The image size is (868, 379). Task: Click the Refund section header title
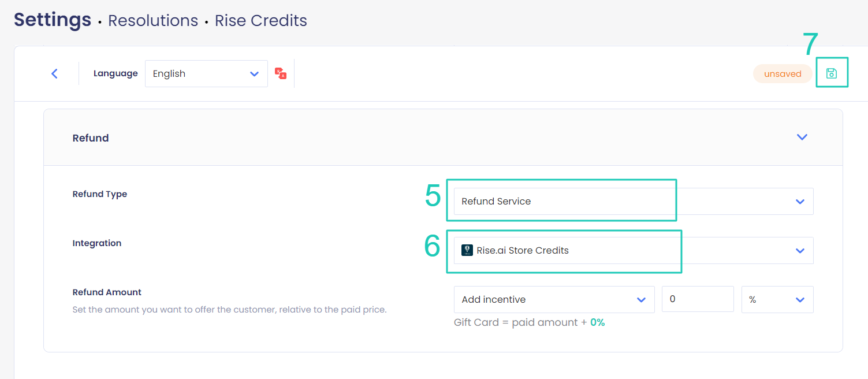pyautogui.click(x=91, y=138)
